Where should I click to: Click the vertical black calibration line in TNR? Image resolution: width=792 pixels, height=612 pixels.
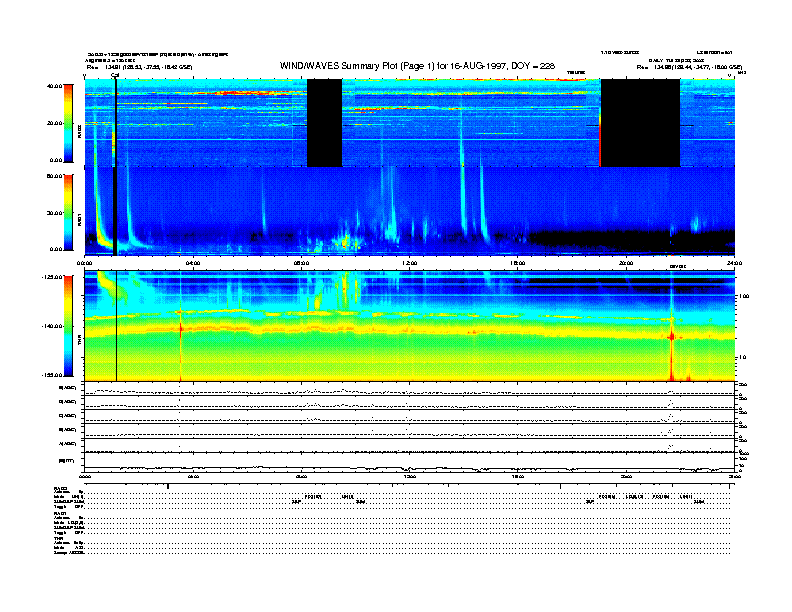[x=117, y=326]
